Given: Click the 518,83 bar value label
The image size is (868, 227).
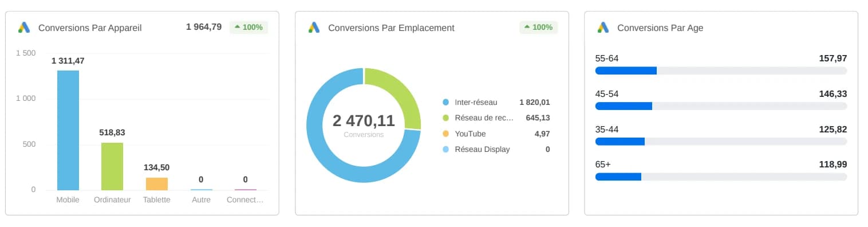Looking at the screenshot, I should pos(112,132).
